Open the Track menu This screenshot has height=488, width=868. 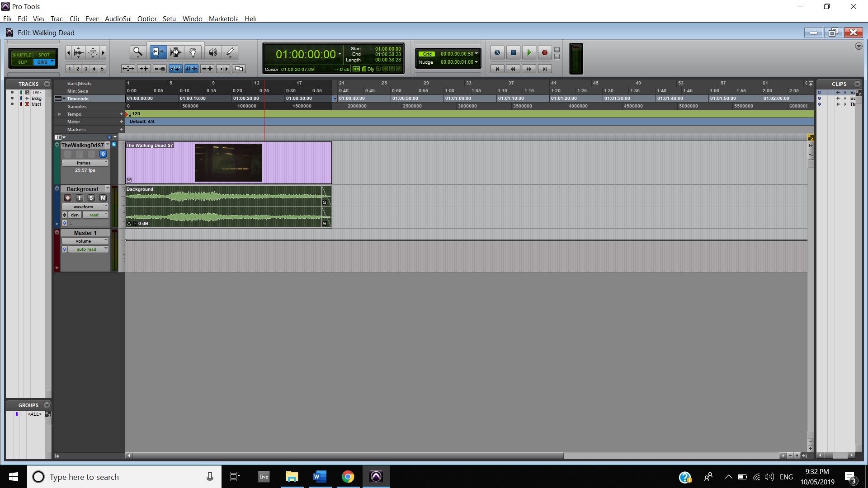[x=57, y=19]
